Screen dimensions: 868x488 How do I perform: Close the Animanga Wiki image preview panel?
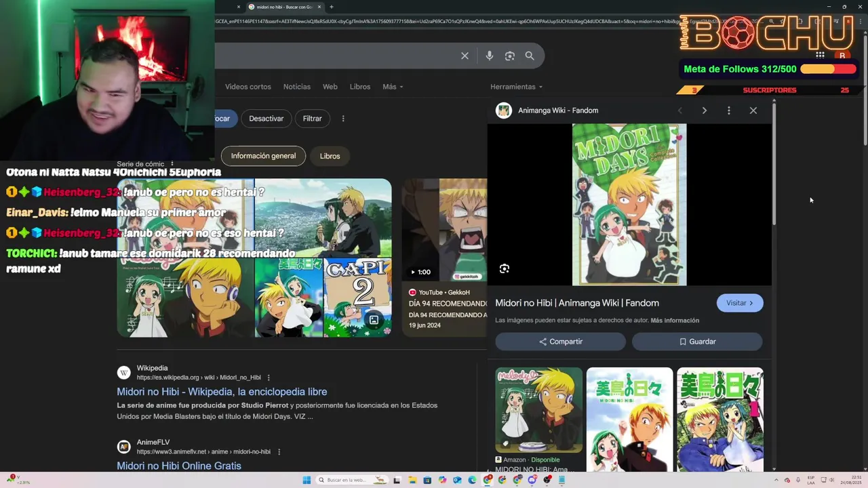(x=753, y=110)
